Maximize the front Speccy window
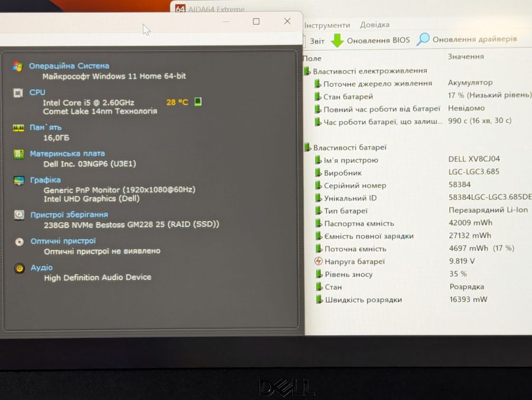Image resolution: width=532 pixels, height=400 pixels. pyautogui.click(x=256, y=21)
